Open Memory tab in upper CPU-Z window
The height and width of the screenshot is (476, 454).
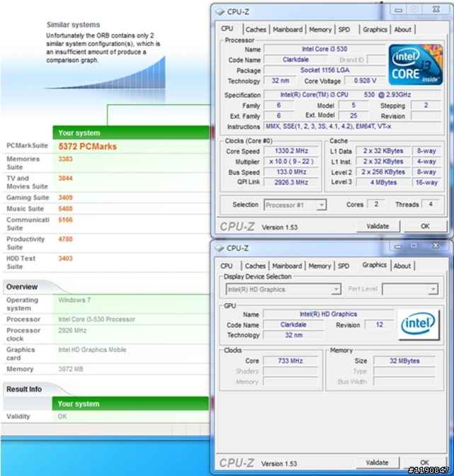(320, 30)
